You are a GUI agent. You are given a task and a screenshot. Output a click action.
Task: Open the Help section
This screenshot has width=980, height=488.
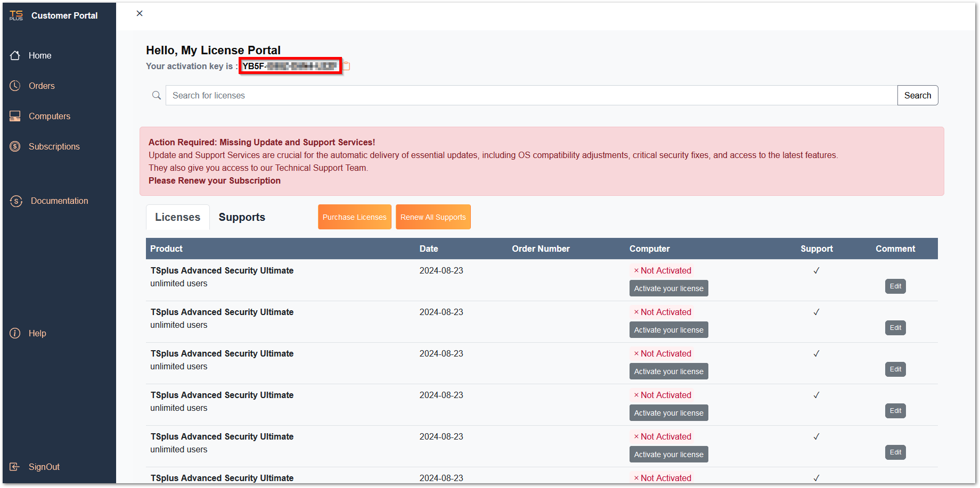(x=37, y=333)
